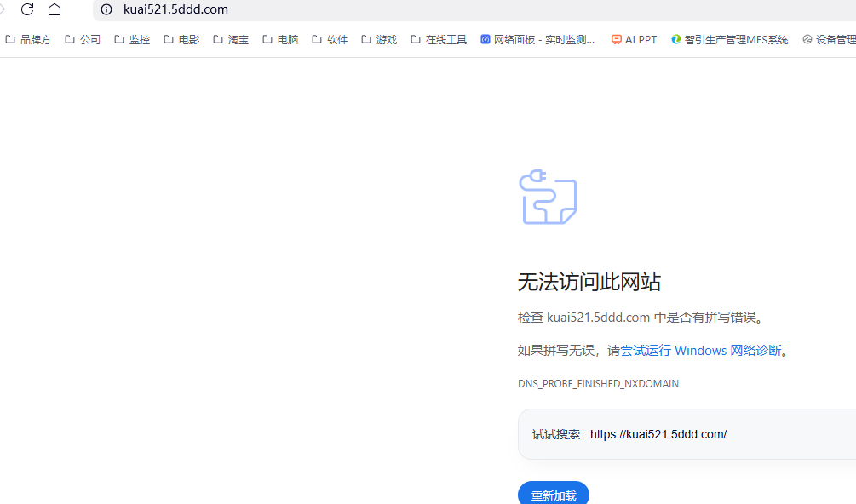Open the 软件 bookmark folder
The width and height of the screenshot is (856, 504).
330,40
